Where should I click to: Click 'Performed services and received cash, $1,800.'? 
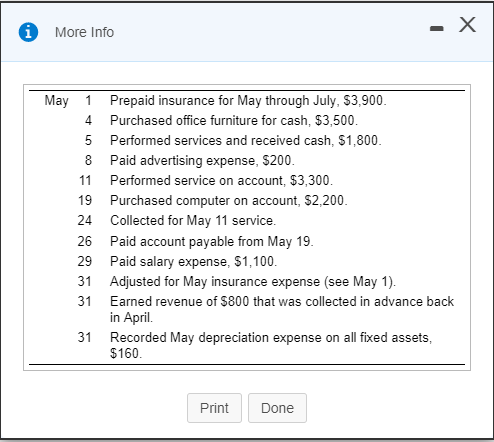[x=246, y=140]
